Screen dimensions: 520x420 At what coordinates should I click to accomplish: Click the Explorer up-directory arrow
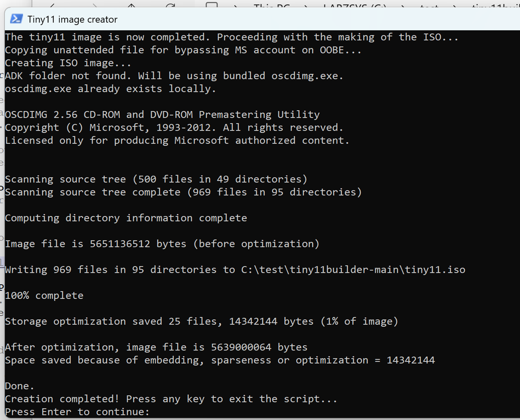[x=131, y=5]
